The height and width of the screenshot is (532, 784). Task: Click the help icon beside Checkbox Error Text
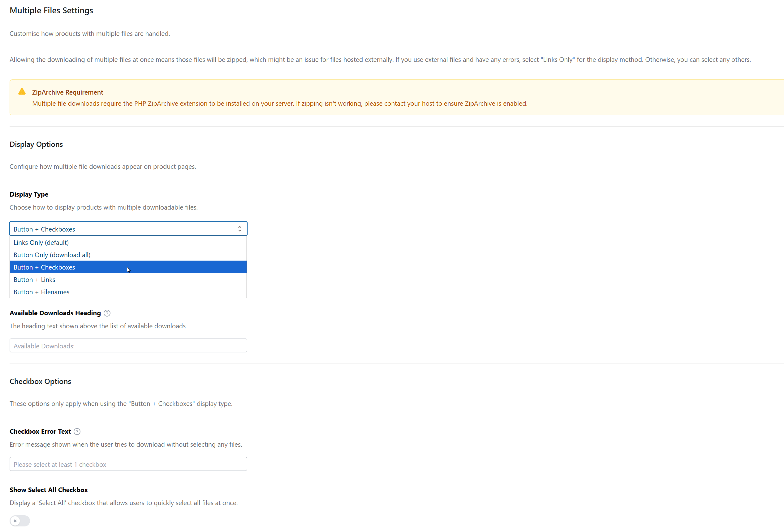click(77, 432)
